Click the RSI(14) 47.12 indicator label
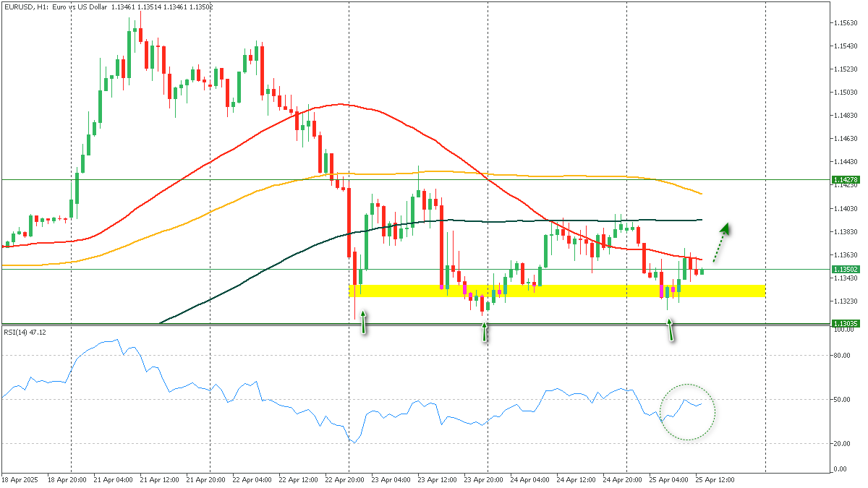868x488 pixels. point(25,332)
